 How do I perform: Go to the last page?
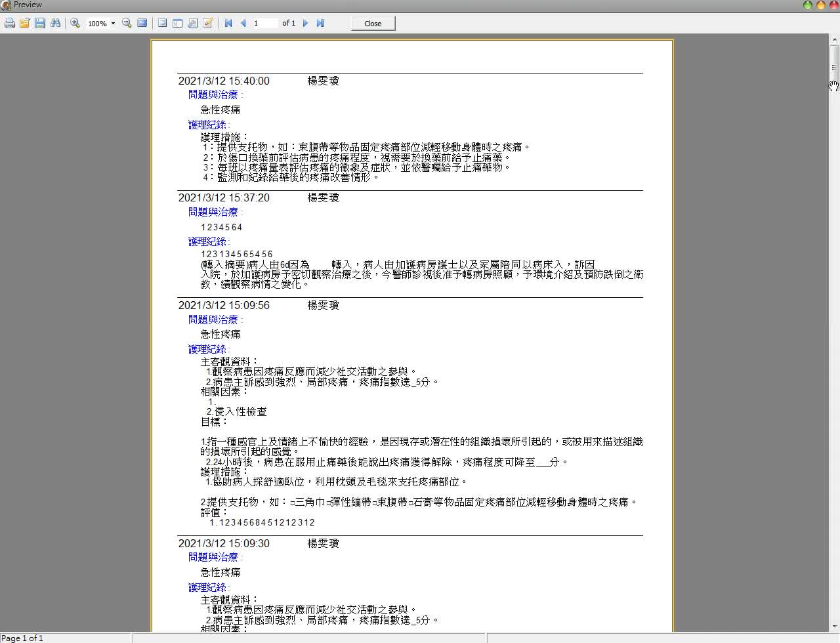point(320,23)
